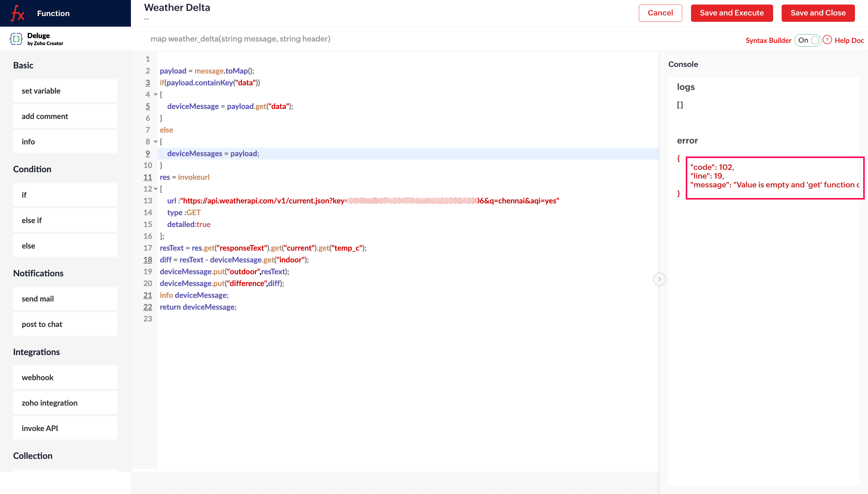Fold the else block at line 8
This screenshot has height=494, width=868.
pyautogui.click(x=155, y=141)
